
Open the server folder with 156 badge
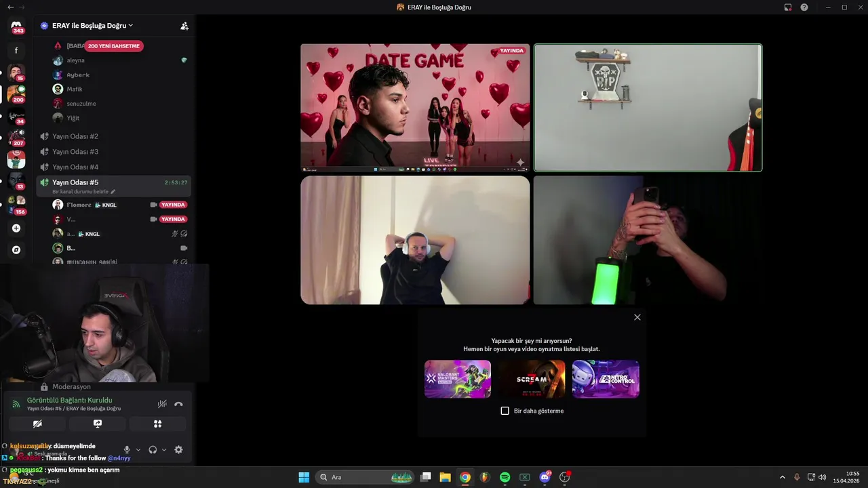tap(16, 204)
